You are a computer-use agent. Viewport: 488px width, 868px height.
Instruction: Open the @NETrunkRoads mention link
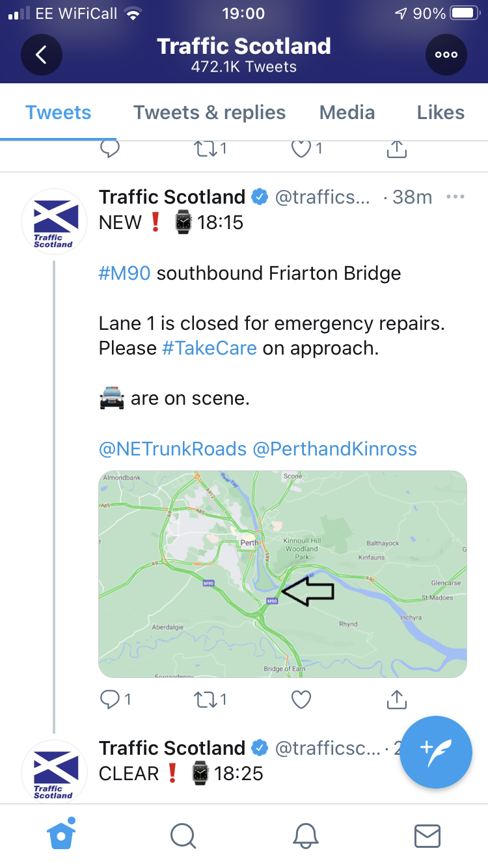(x=172, y=448)
